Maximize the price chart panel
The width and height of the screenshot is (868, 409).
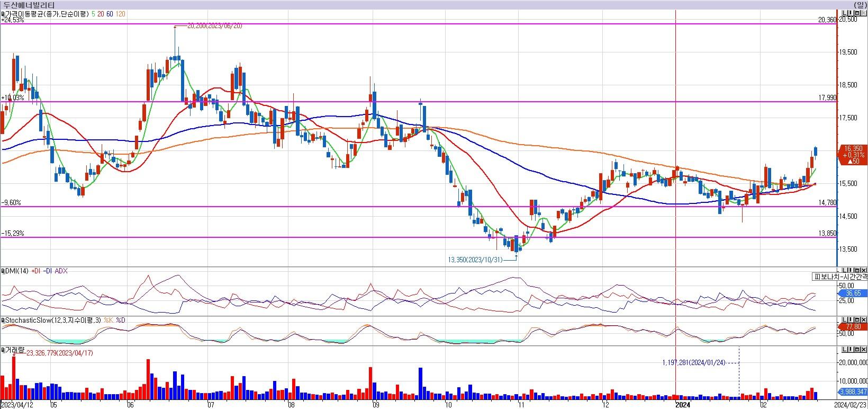point(857,13)
